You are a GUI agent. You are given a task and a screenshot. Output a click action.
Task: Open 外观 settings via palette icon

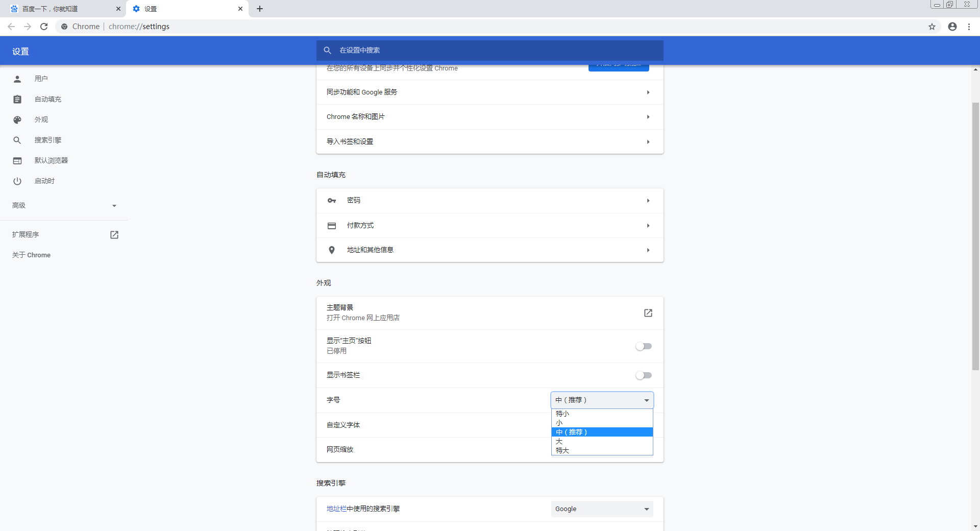(x=17, y=119)
